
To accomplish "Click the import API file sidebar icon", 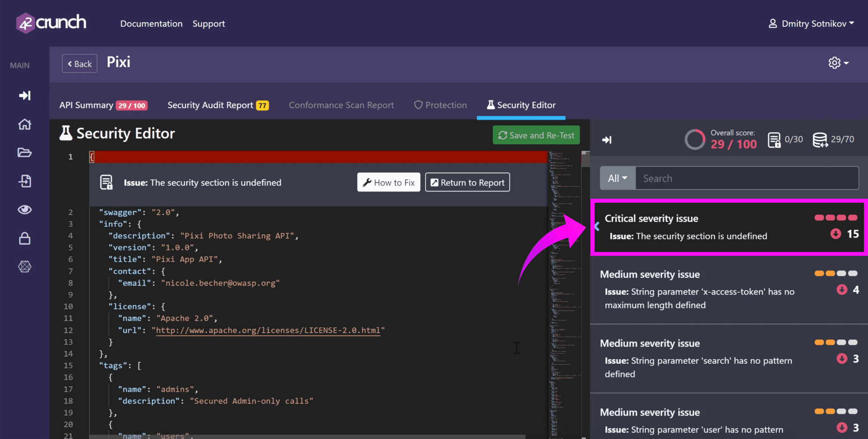I will tap(25, 181).
